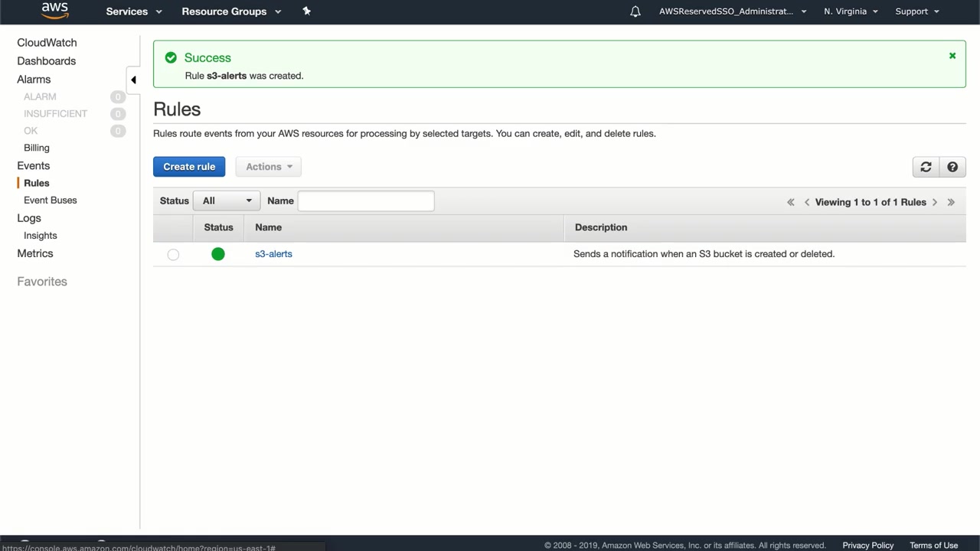
Task: Open CloudWatch in the sidebar
Action: click(47, 43)
